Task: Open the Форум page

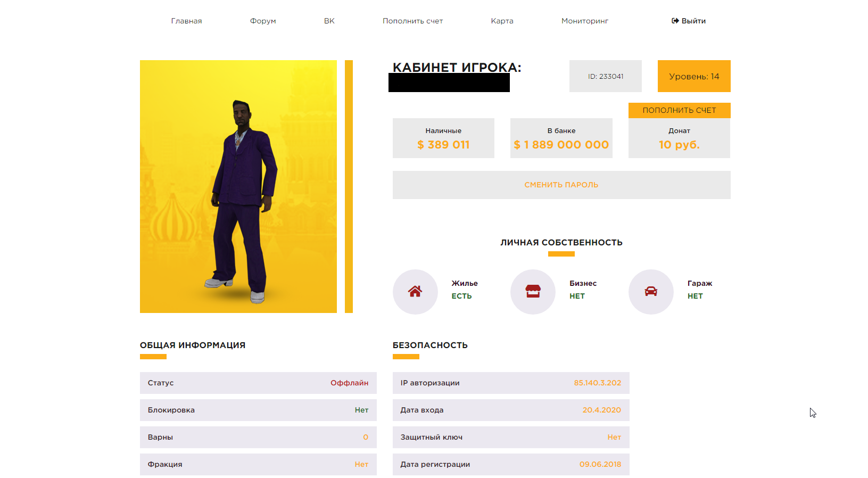Action: point(263,21)
